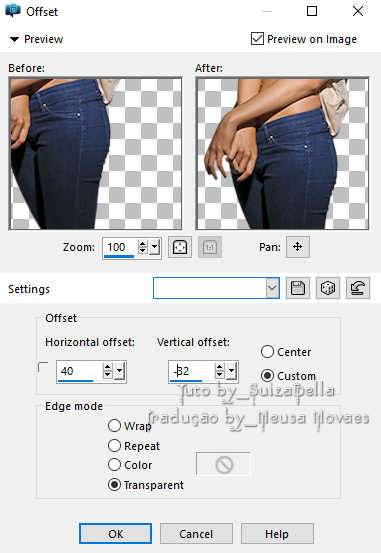Click the randomize parameters dice icon

pyautogui.click(x=328, y=288)
